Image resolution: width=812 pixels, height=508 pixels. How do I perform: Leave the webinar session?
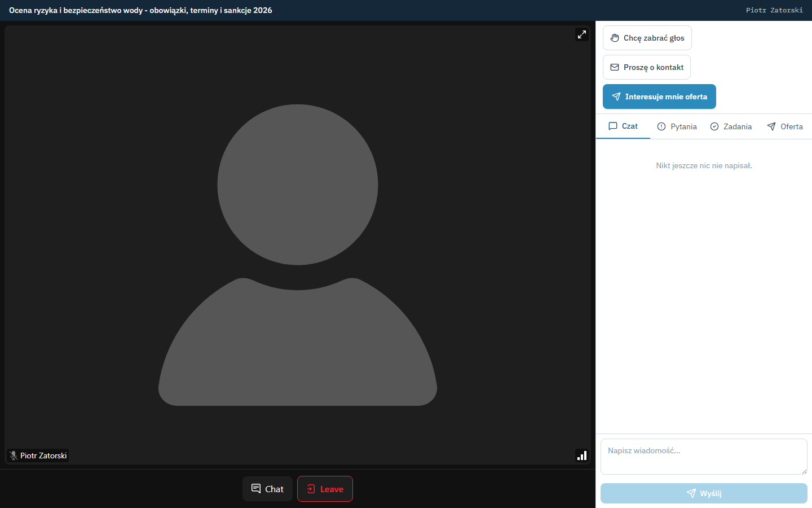point(325,489)
